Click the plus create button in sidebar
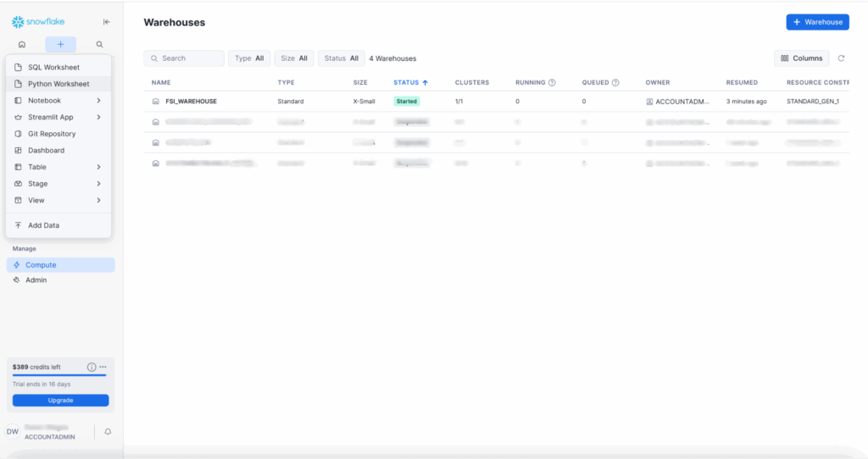 [60, 44]
